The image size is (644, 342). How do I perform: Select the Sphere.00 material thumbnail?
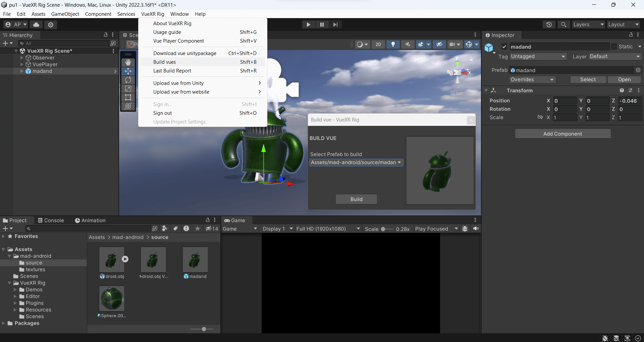[112, 299]
